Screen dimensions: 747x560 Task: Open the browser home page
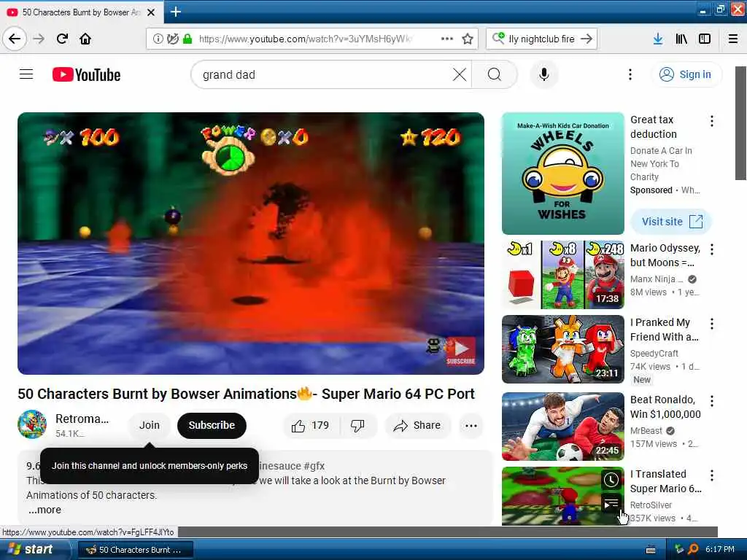[x=85, y=39]
